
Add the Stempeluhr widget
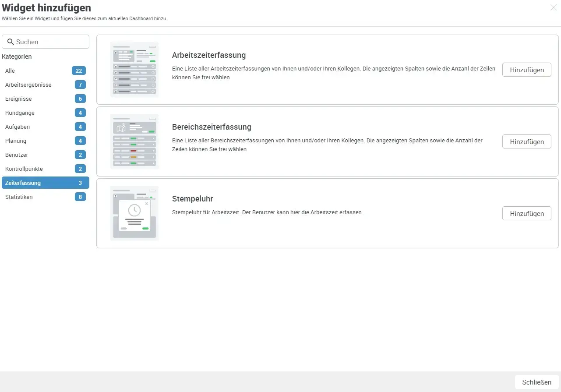tap(526, 213)
